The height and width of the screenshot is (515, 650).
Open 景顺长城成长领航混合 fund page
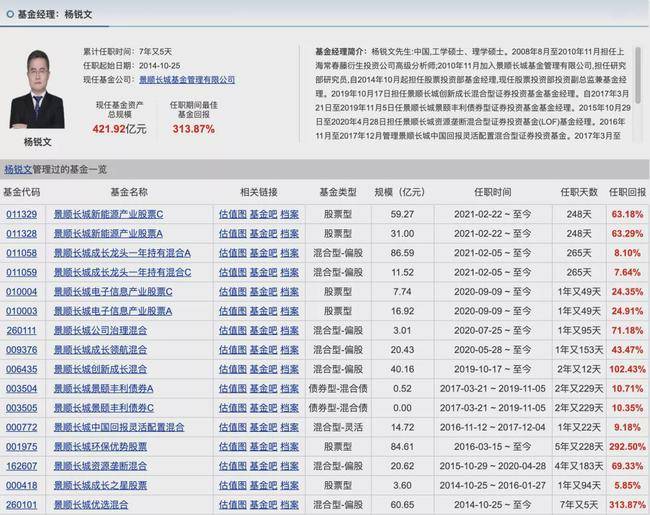100,350
